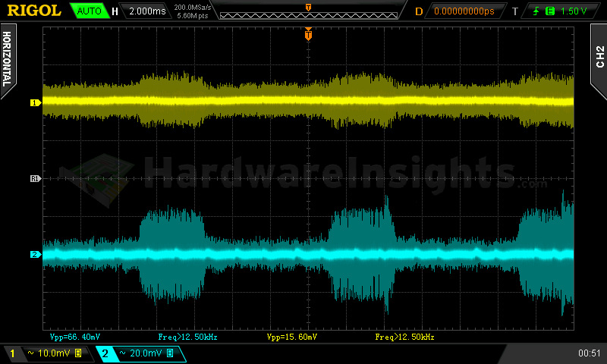
Task: Select the yellow channel 1 ground marker
Action: pos(36,102)
